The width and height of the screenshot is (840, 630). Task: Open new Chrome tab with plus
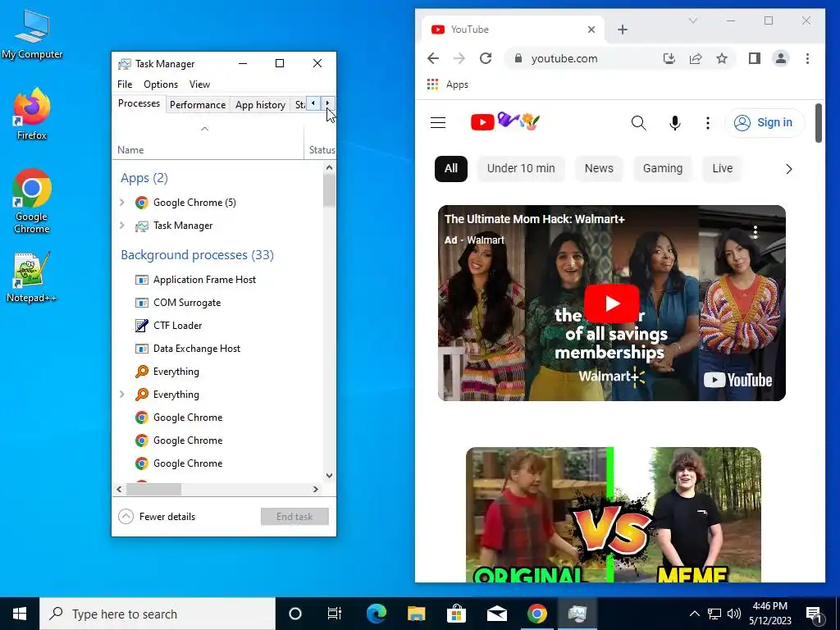(623, 30)
